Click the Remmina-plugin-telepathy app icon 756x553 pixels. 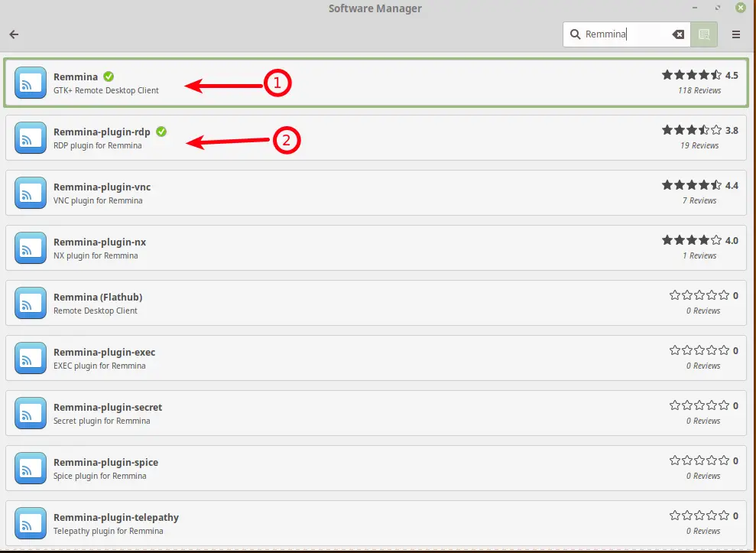(x=31, y=522)
